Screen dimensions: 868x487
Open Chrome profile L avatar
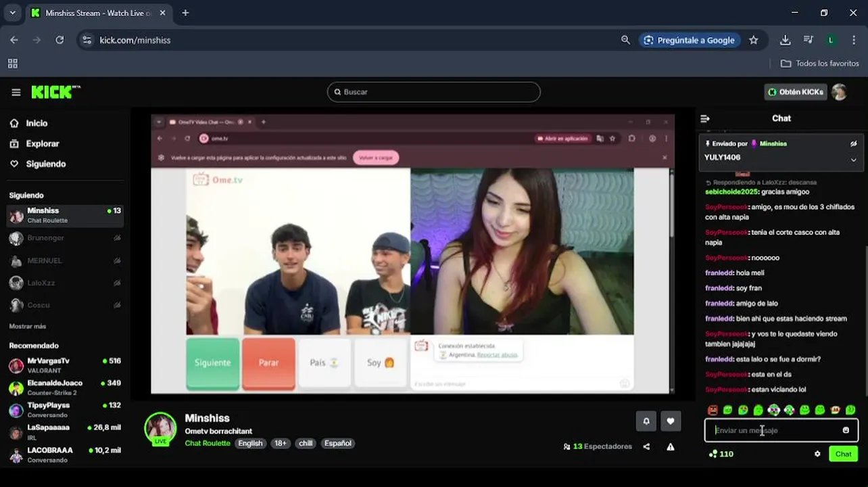coord(831,40)
